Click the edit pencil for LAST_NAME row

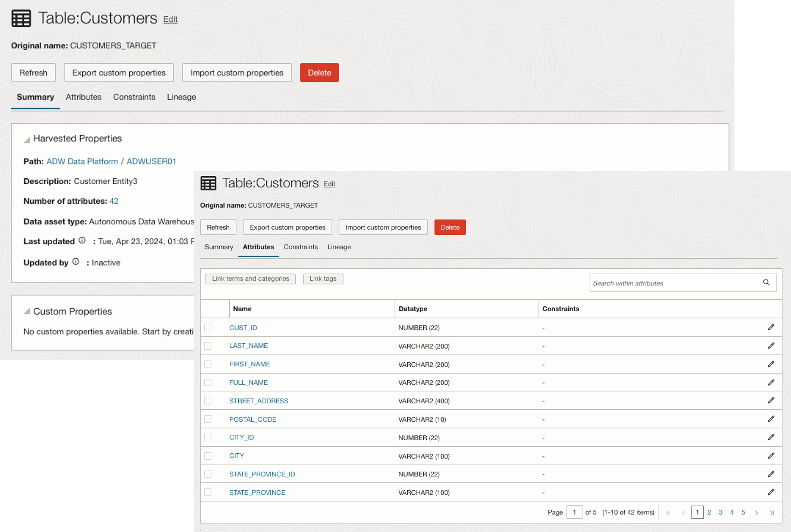[771, 345]
